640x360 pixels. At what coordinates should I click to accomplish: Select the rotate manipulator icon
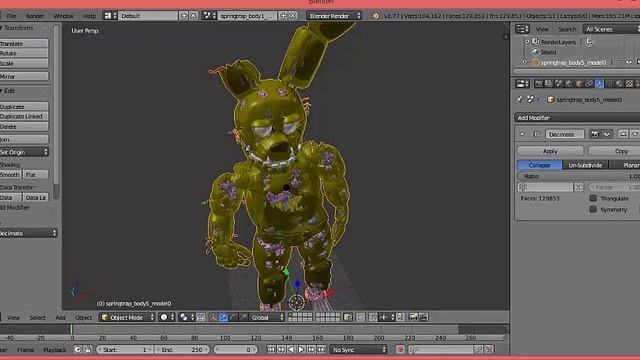click(x=233, y=317)
